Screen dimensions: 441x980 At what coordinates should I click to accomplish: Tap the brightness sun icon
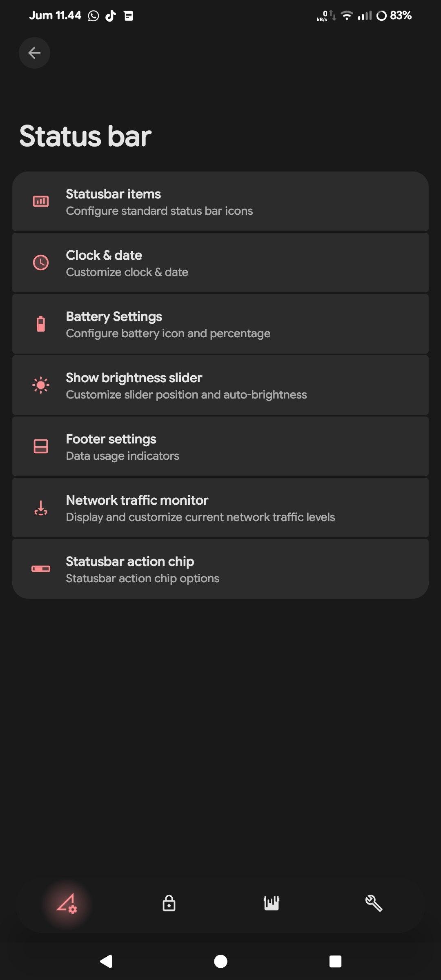tap(41, 385)
